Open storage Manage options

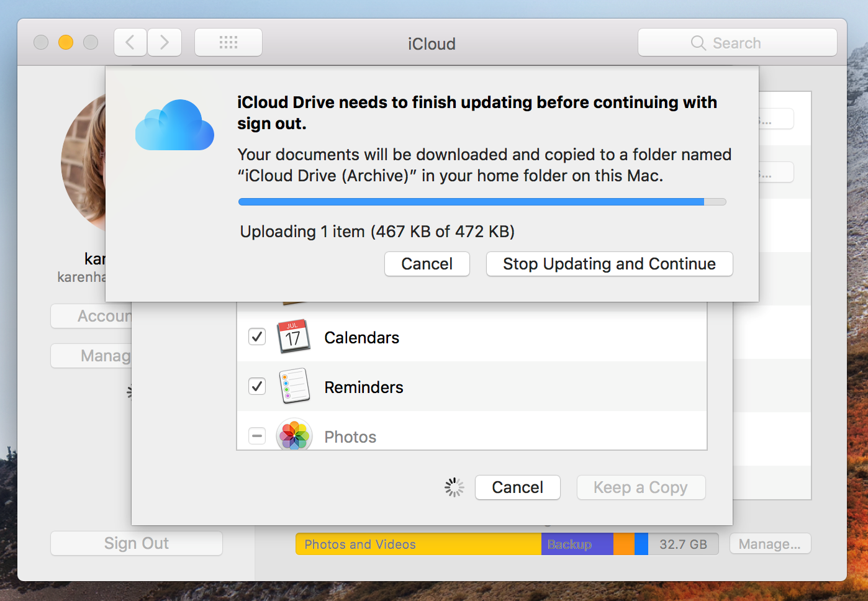tap(770, 543)
